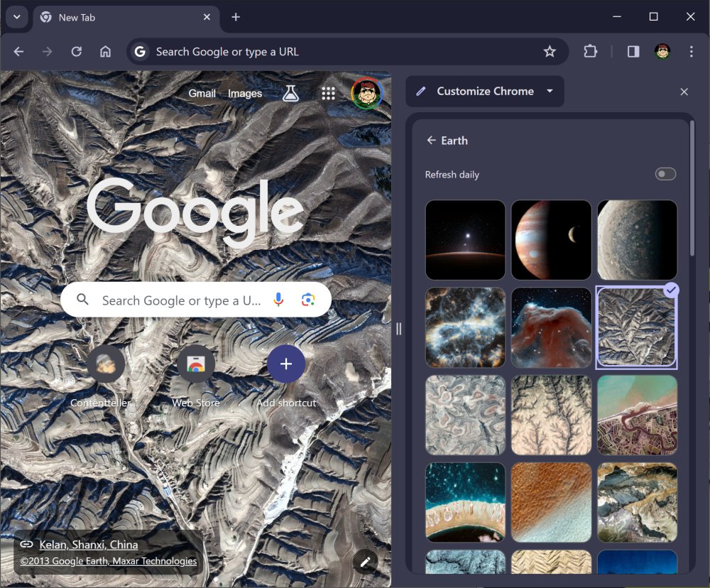
Task: Go back with the back arrow
Action: (x=18, y=52)
